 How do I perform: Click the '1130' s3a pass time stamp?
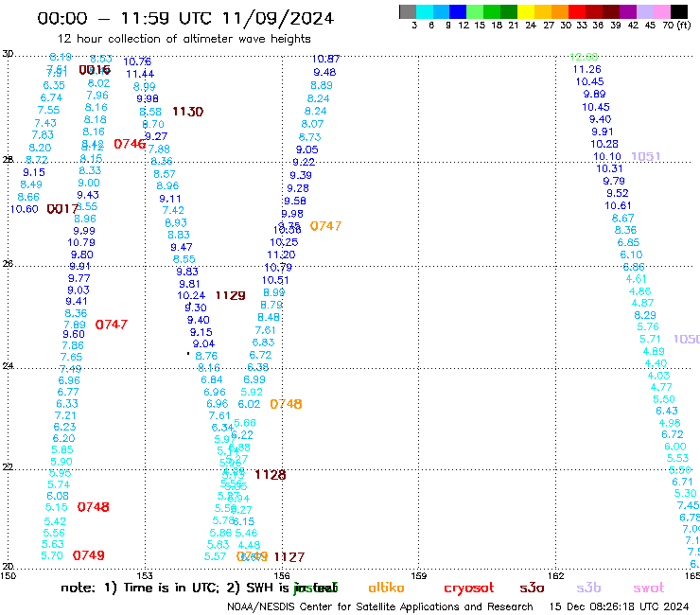pos(188,112)
